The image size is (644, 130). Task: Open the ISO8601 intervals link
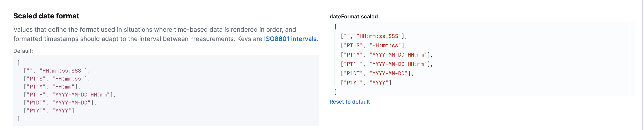click(290, 39)
